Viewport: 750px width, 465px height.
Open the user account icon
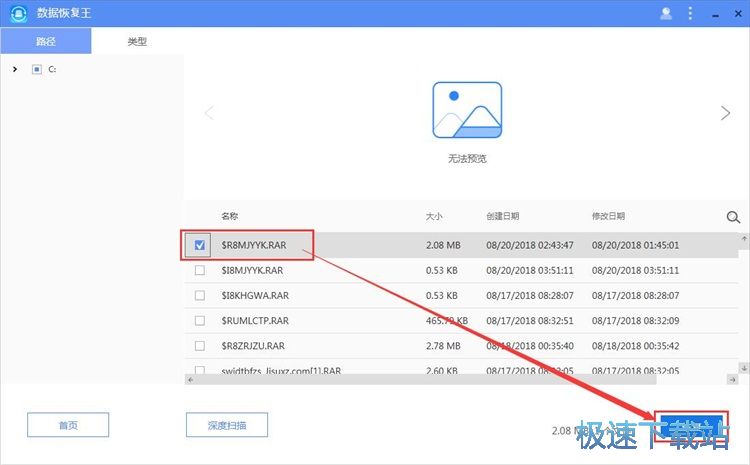tap(666, 13)
